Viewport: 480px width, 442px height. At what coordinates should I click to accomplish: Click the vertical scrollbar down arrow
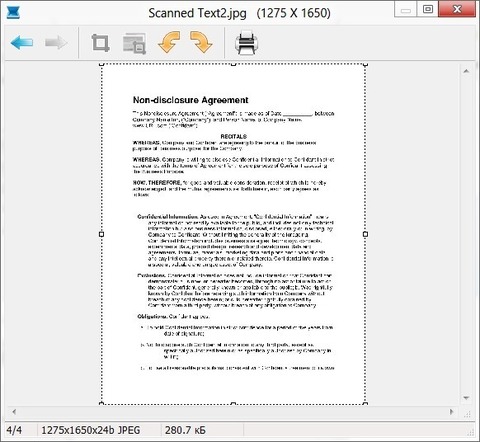(x=466, y=398)
